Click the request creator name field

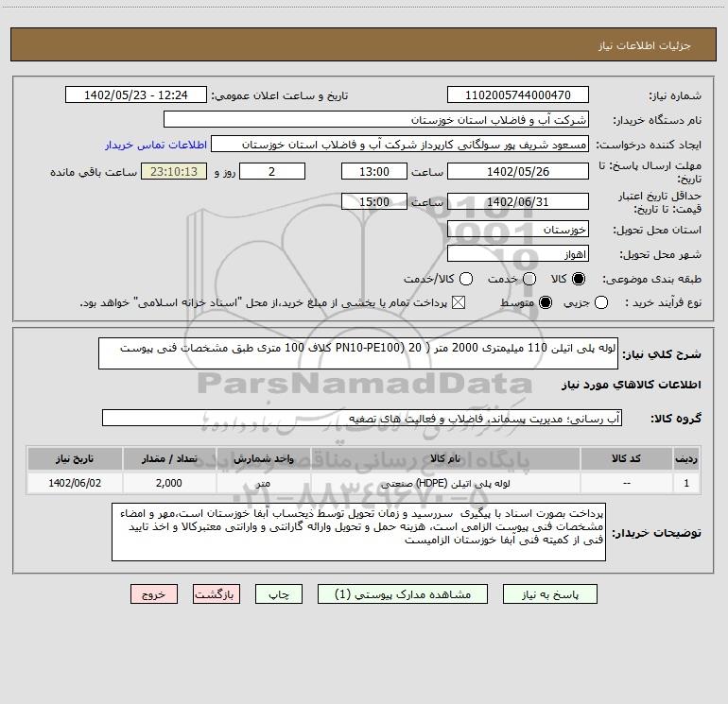(400, 145)
